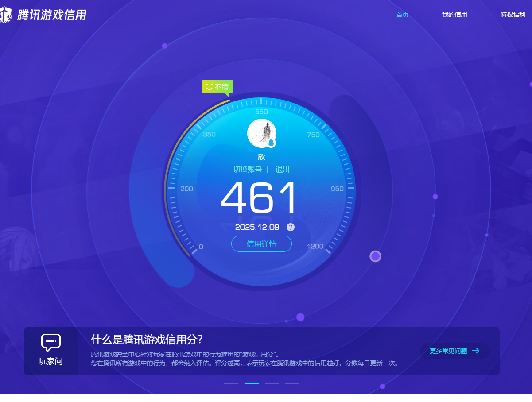
Task: Click the 信用详情 button
Action: tap(261, 244)
